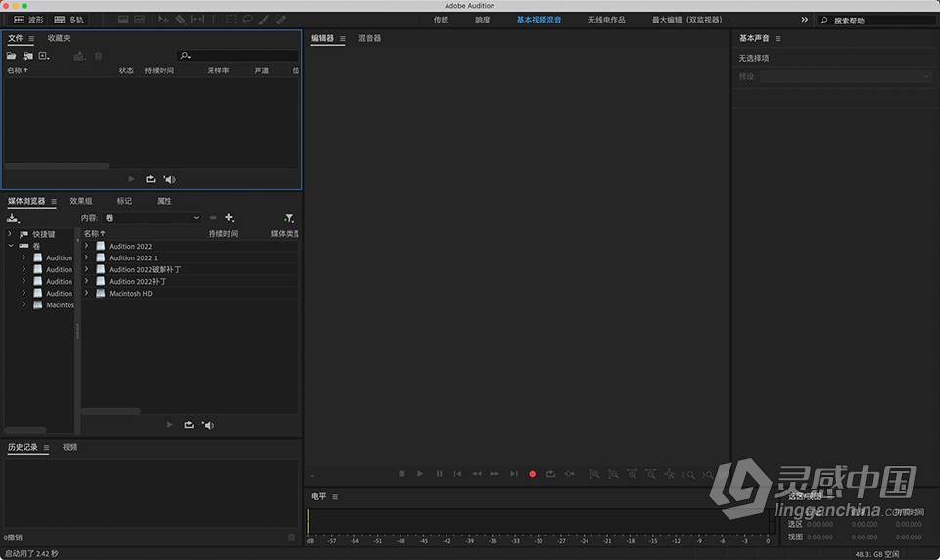The width and height of the screenshot is (940, 560).
Task: Collapse the 卷 tree node
Action: tap(11, 245)
